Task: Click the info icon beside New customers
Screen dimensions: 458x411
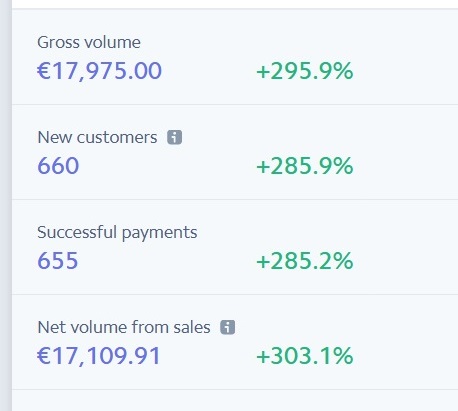Action: [174, 137]
